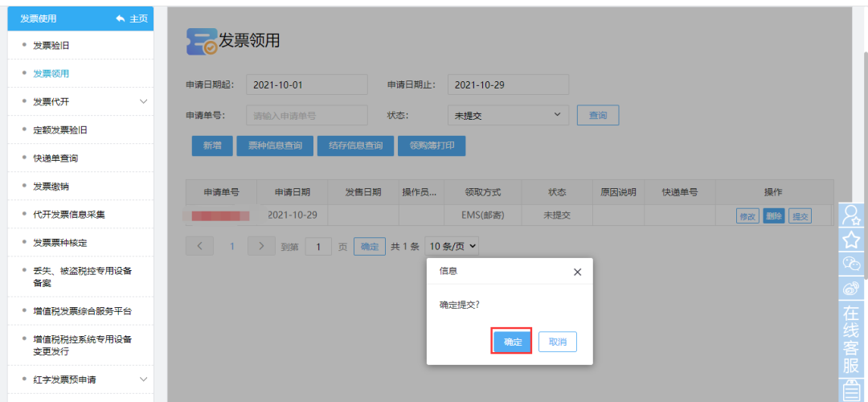Click the 领取方式 column header
Screen dimensions: 868x402
tap(483, 192)
